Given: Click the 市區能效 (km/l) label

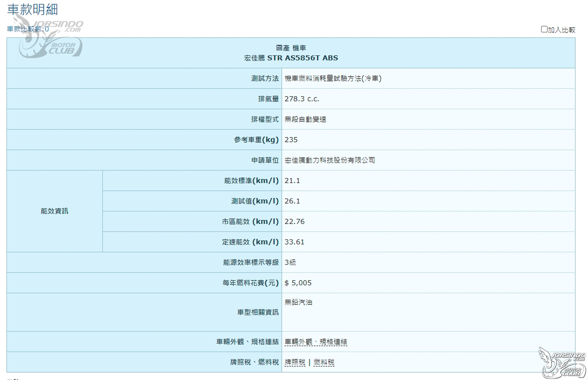Looking at the screenshot, I should pyautogui.click(x=250, y=221).
